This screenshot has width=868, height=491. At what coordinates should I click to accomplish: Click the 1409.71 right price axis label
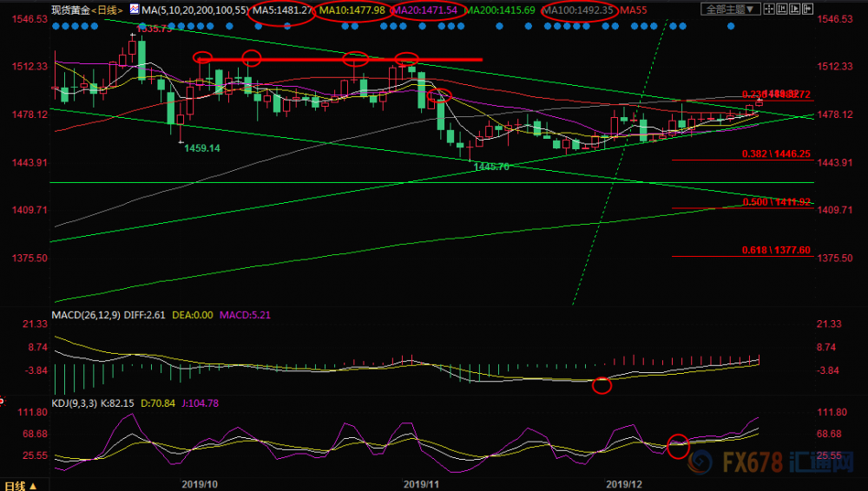click(x=835, y=210)
